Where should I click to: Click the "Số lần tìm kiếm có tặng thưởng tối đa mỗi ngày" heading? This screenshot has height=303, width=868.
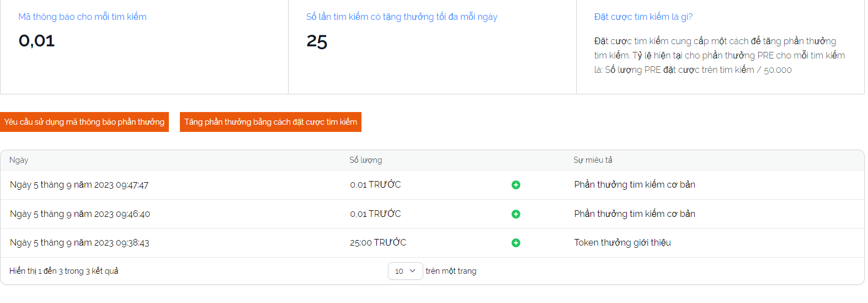pyautogui.click(x=401, y=17)
